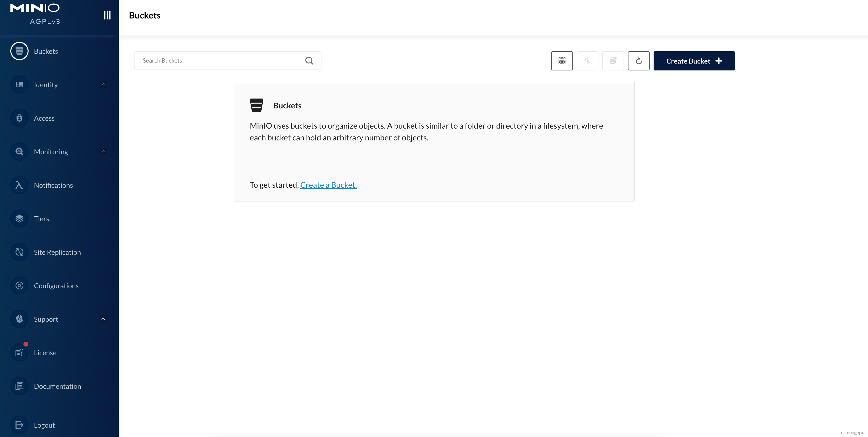Expand the Monitoring submenu chevron
Screen dimensions: 868x437
[103, 151]
